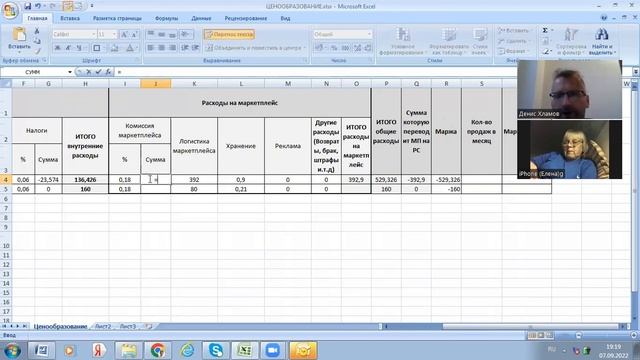Open Форматировать как таблицу gallery
640x360 pixels.
[x=448, y=42]
